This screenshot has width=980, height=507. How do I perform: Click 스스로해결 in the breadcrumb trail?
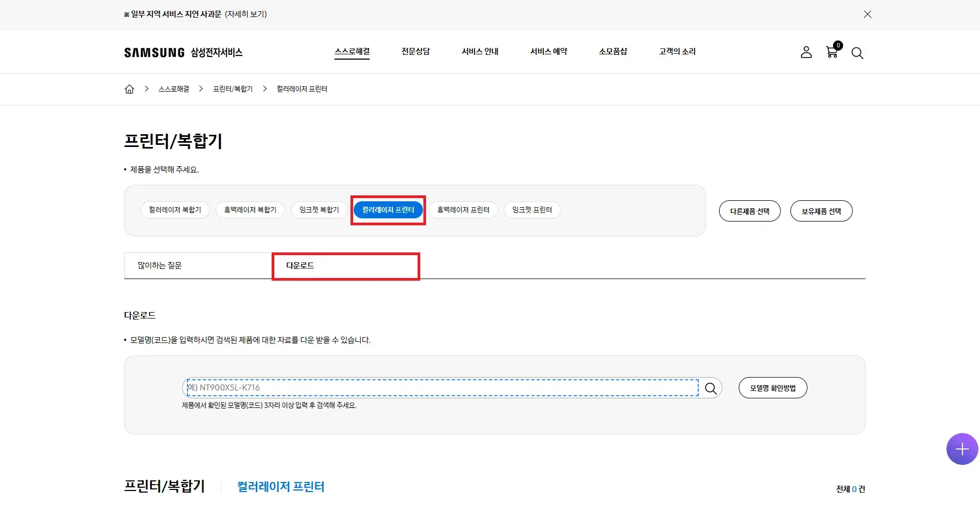(173, 88)
